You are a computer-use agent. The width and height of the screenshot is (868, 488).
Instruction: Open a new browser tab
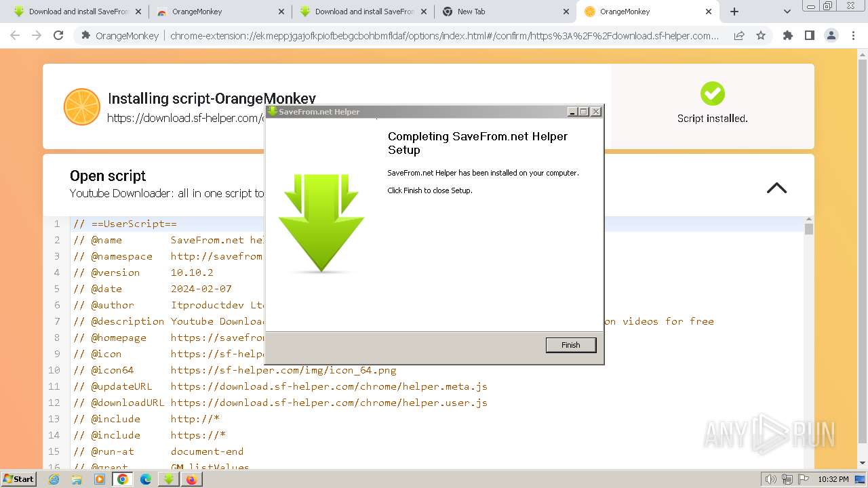click(734, 12)
